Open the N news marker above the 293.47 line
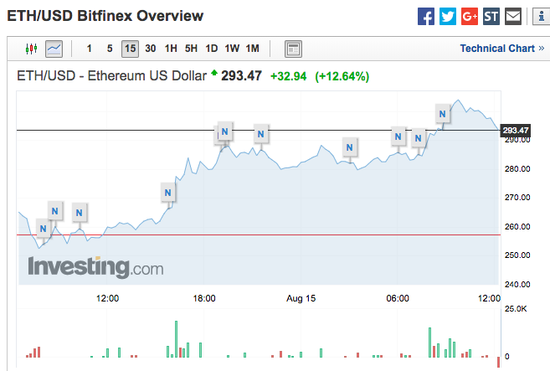 (x=443, y=114)
